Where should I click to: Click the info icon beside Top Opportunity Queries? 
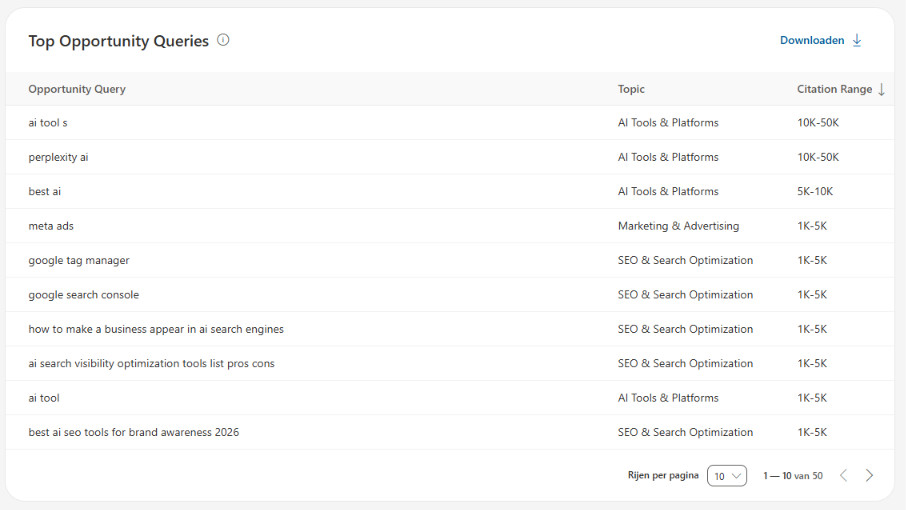point(223,40)
